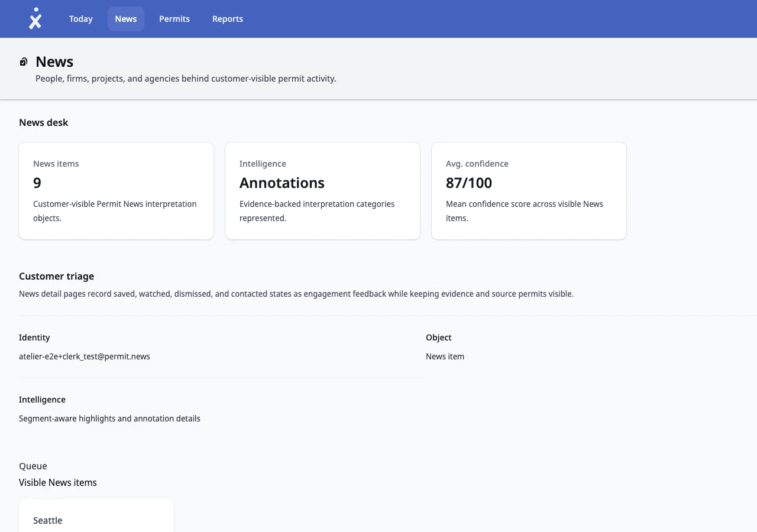Click the subtitle about customer-visible permit activity
Screen dimensions: 757x532
[x=186, y=78]
